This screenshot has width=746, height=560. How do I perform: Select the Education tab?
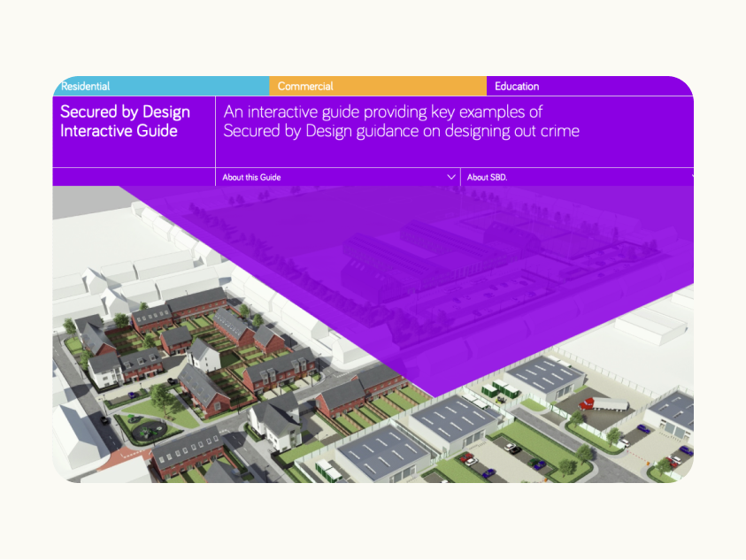tap(590, 86)
